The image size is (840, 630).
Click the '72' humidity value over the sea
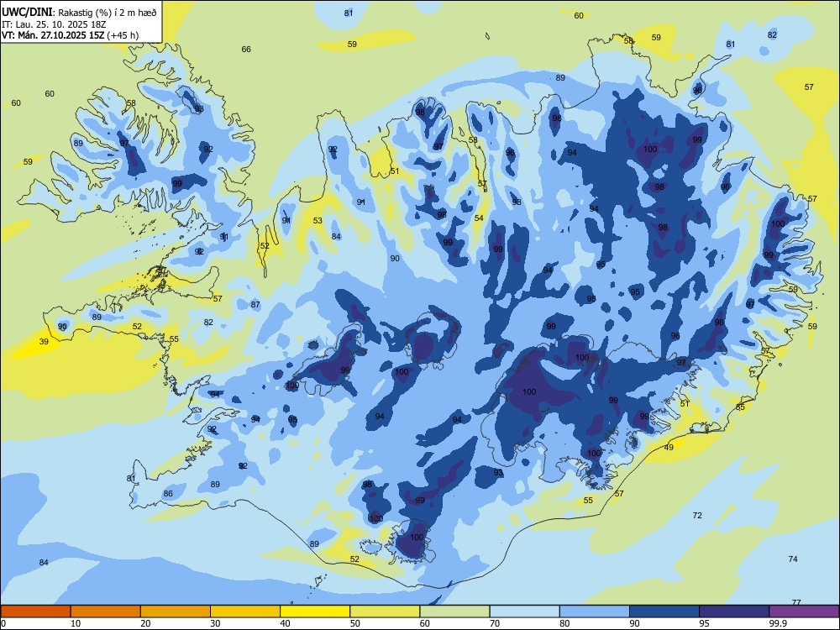tap(697, 516)
